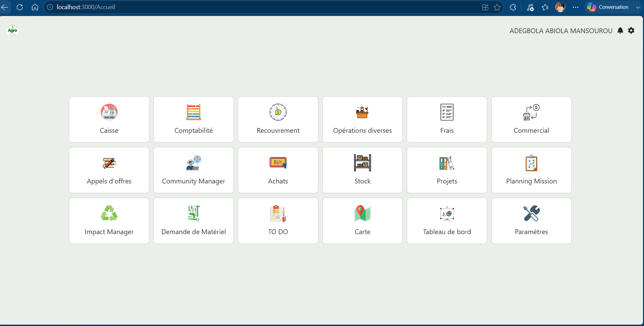Image resolution: width=644 pixels, height=326 pixels.
Task: Open the TO DO module
Action: point(278,221)
